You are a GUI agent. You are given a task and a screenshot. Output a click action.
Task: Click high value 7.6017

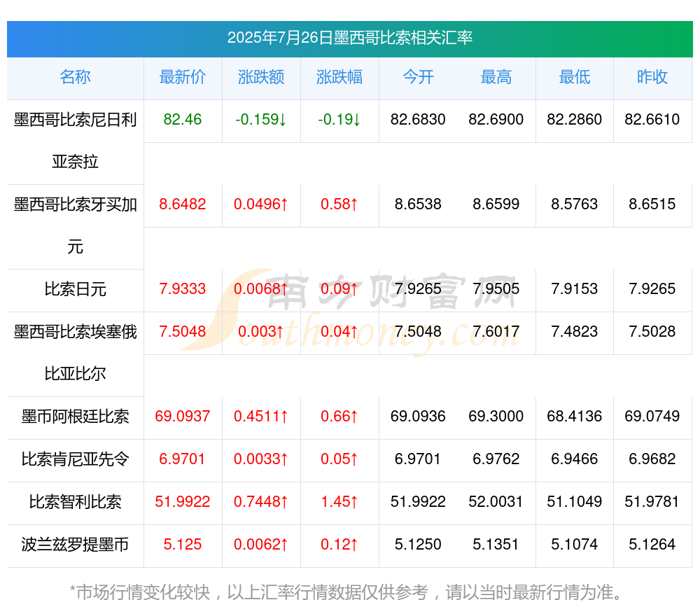(496, 332)
